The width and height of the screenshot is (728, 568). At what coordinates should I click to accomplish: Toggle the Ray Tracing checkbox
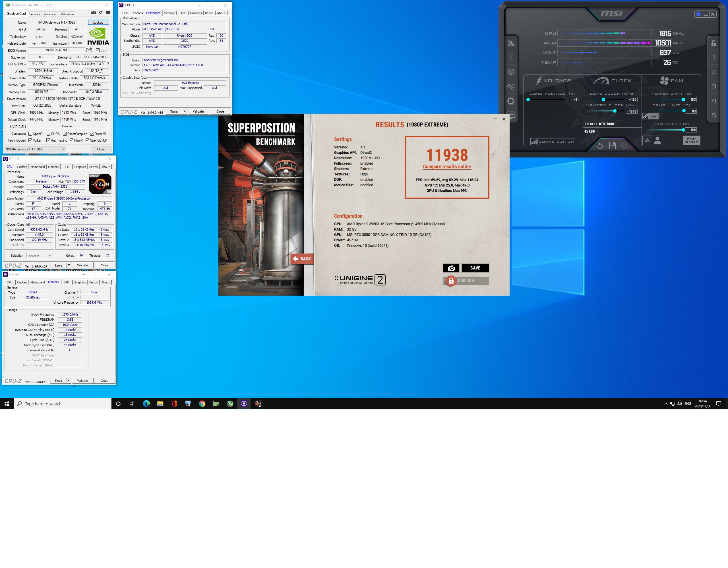click(48, 140)
